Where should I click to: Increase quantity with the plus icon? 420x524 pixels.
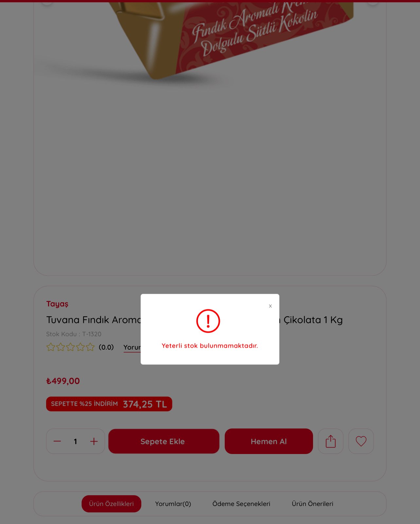pos(94,441)
